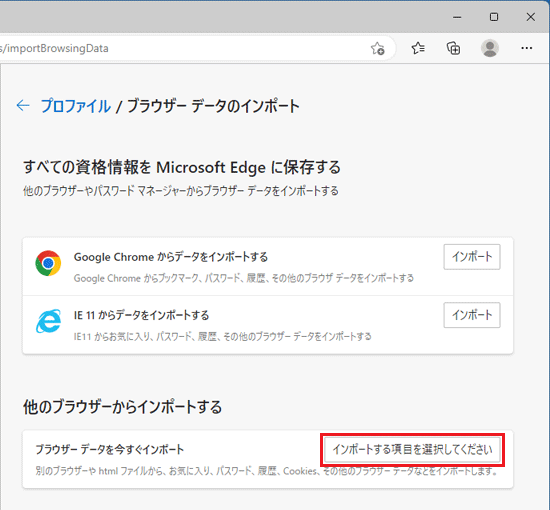Select text ブラウザー データを今すぐインポート

pos(110,449)
